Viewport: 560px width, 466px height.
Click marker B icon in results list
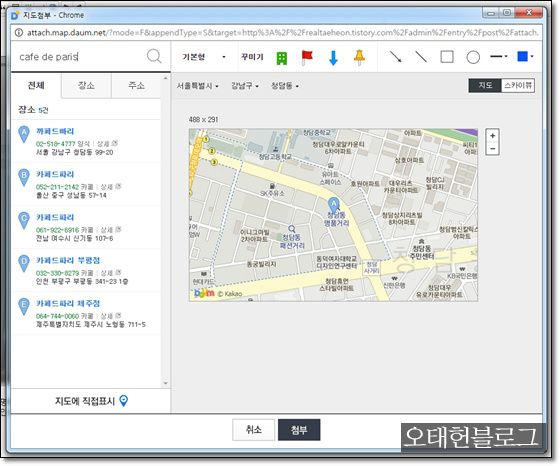24,177
